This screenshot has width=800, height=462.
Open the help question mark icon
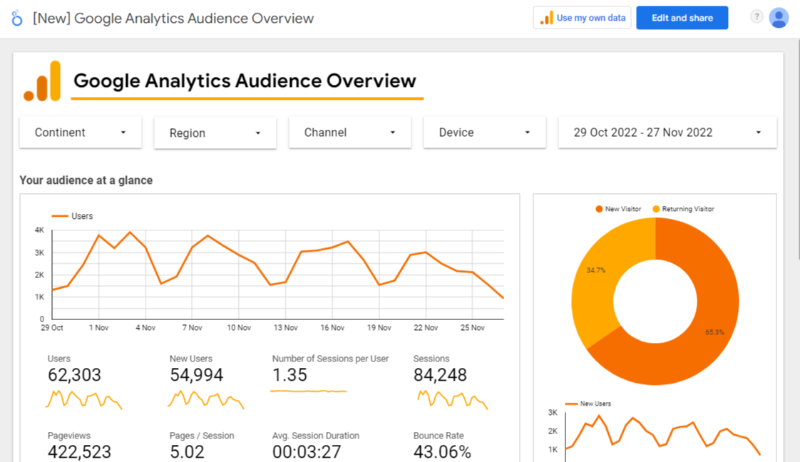point(756,17)
